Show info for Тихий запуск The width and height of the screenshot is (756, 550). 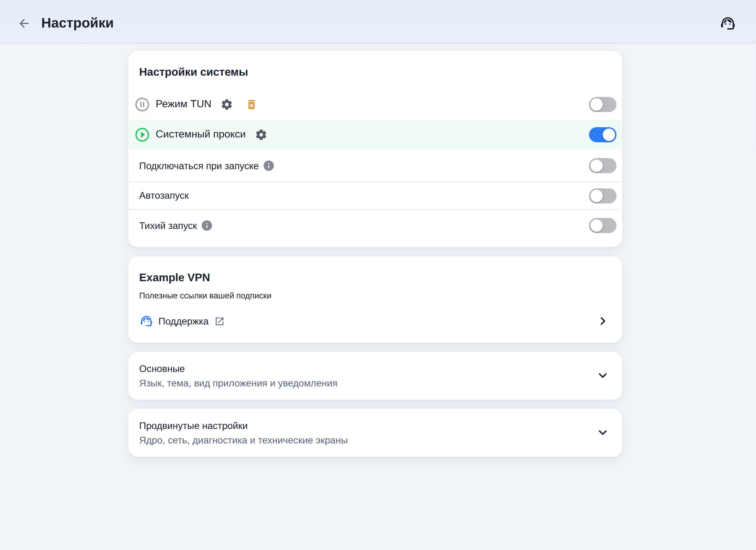pyautogui.click(x=207, y=225)
